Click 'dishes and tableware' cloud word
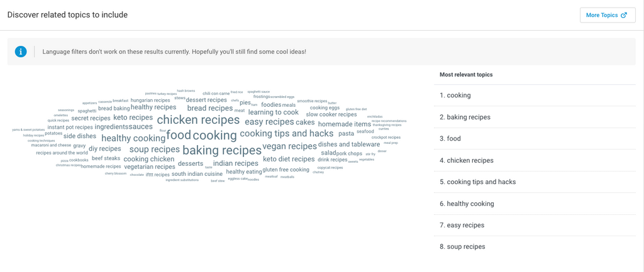 349,144
